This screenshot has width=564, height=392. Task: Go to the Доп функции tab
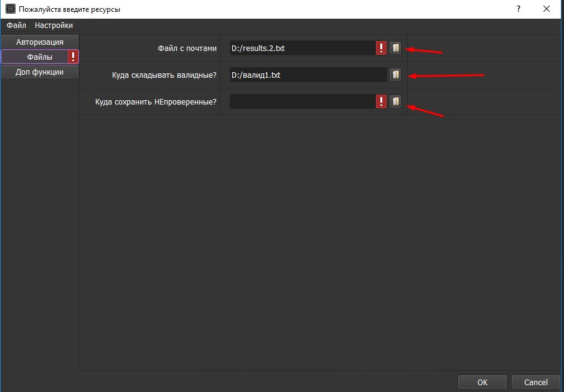coord(40,72)
